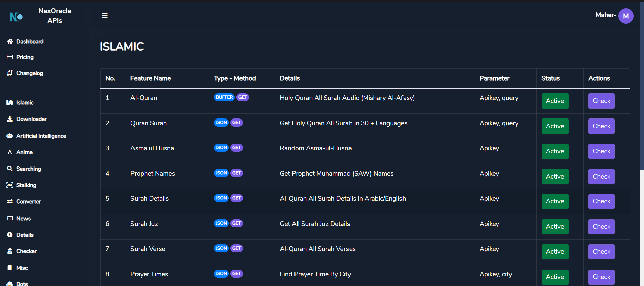Click the BUFFER badge in Al-Quran row
Viewport: 644px width, 286px height.
[x=224, y=97]
